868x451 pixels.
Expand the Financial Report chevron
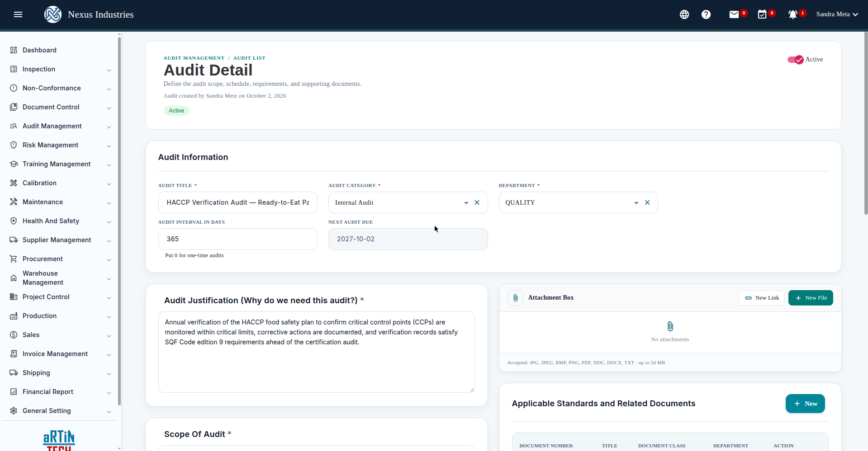[109, 393]
